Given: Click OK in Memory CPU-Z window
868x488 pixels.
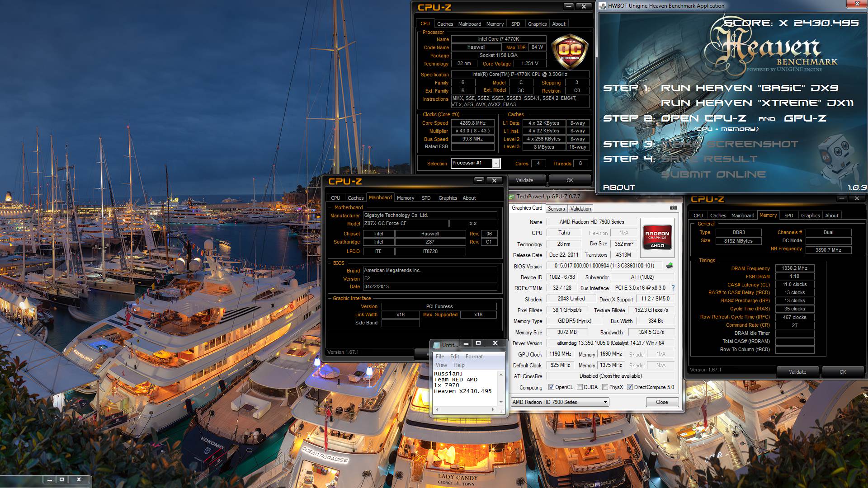Looking at the screenshot, I should (x=843, y=372).
